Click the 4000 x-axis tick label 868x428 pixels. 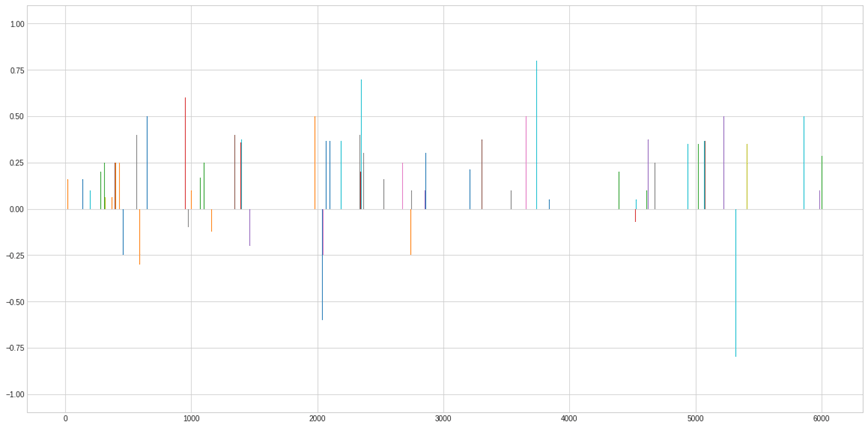[569, 419]
